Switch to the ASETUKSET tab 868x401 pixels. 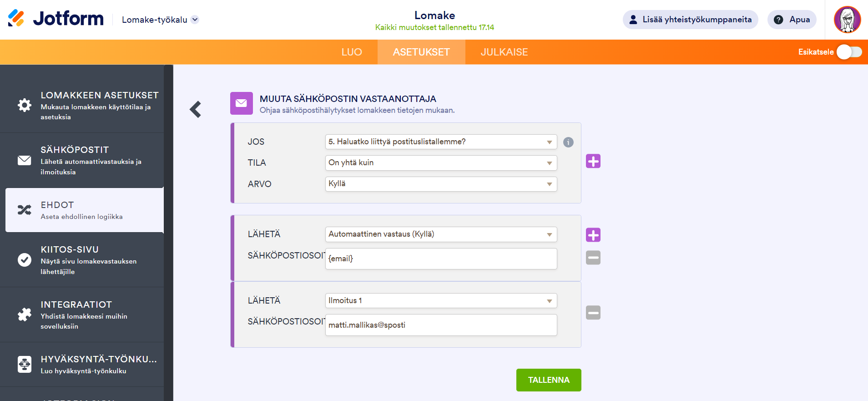(x=421, y=52)
